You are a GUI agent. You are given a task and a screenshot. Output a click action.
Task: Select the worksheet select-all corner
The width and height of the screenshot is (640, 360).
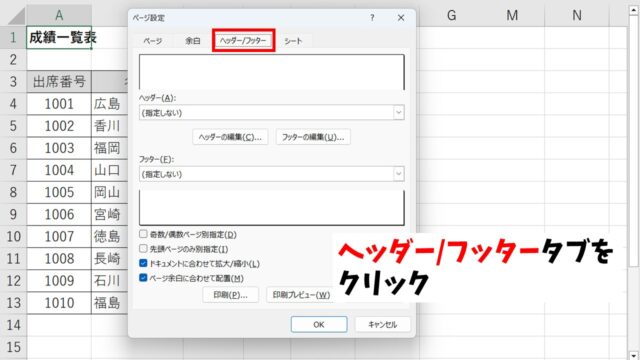13,16
